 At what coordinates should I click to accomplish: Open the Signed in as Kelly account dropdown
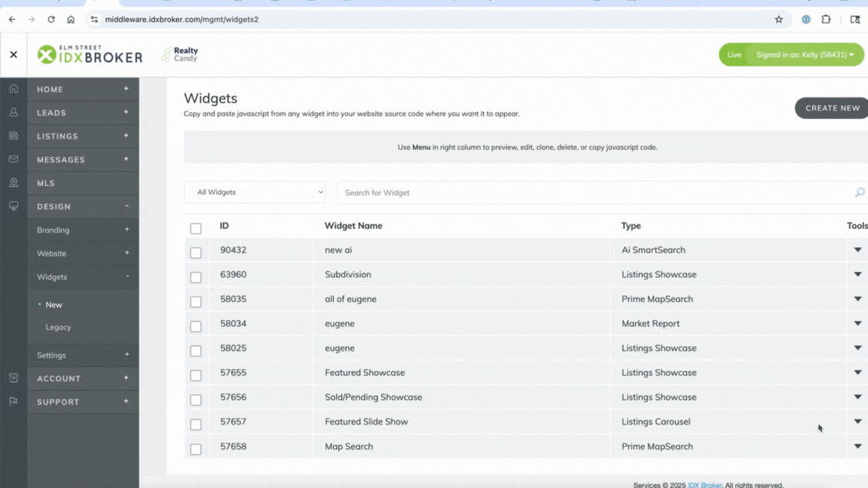(805, 55)
